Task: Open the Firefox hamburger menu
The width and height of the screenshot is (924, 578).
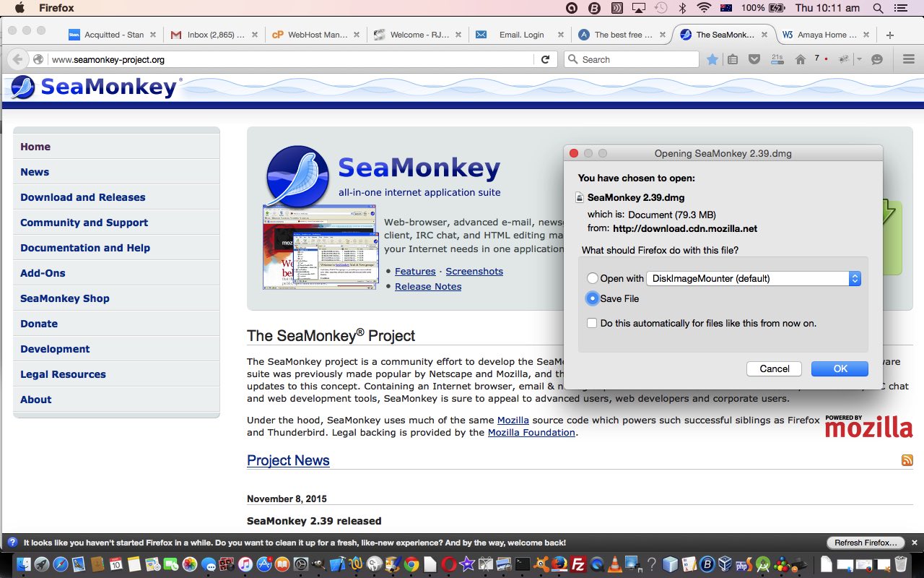Action: (x=909, y=59)
